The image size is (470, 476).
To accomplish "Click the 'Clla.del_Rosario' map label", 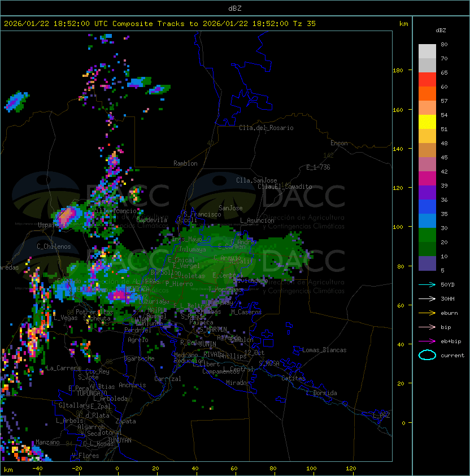I will (266, 128).
